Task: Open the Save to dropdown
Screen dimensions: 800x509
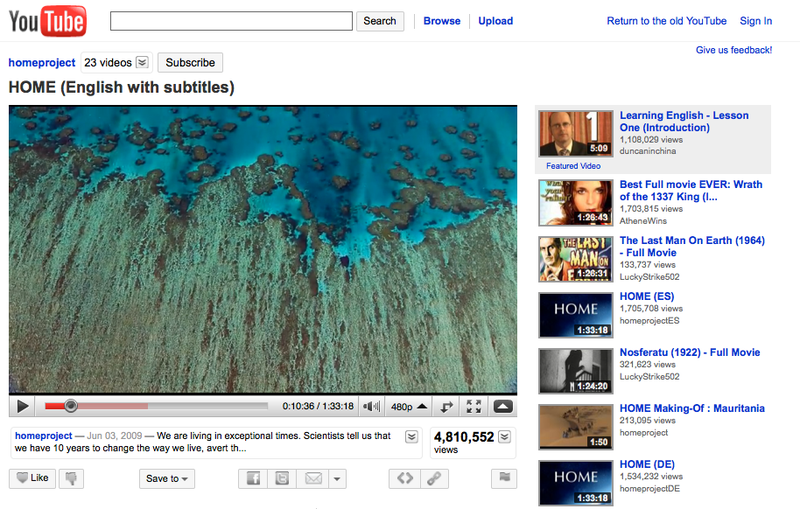Action: click(167, 478)
